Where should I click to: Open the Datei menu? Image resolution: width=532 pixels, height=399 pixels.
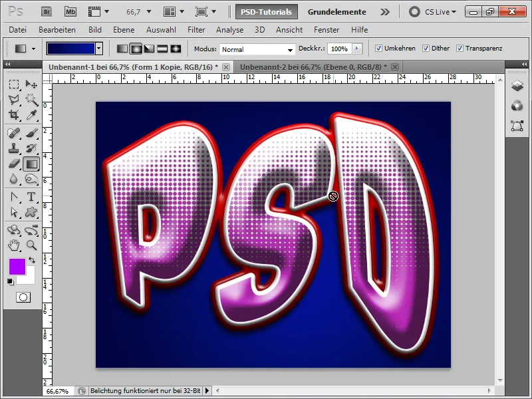tap(18, 30)
